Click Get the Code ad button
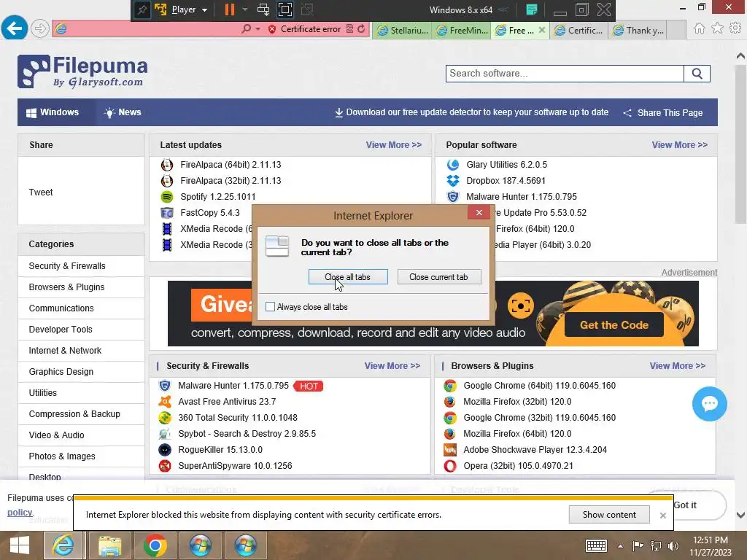This screenshot has width=747, height=560. 614,324
